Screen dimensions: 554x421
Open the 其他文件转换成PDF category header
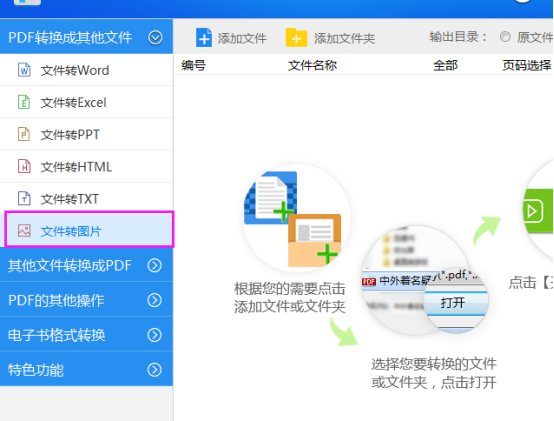click(x=87, y=265)
